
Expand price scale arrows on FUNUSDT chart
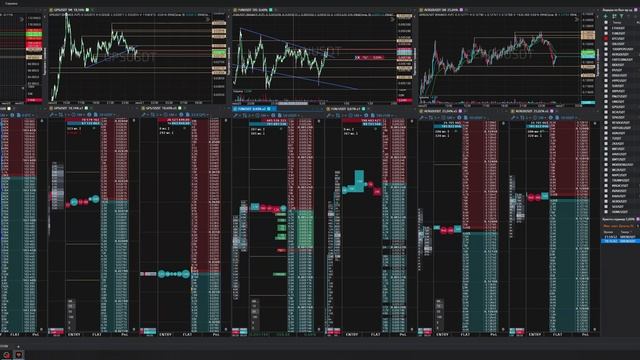pos(392,19)
